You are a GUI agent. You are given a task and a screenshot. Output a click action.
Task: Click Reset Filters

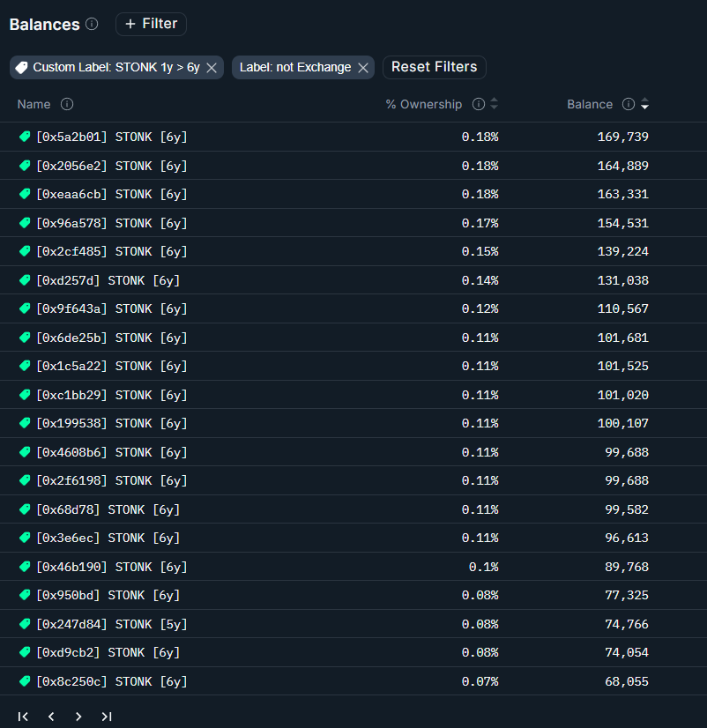[x=435, y=67]
